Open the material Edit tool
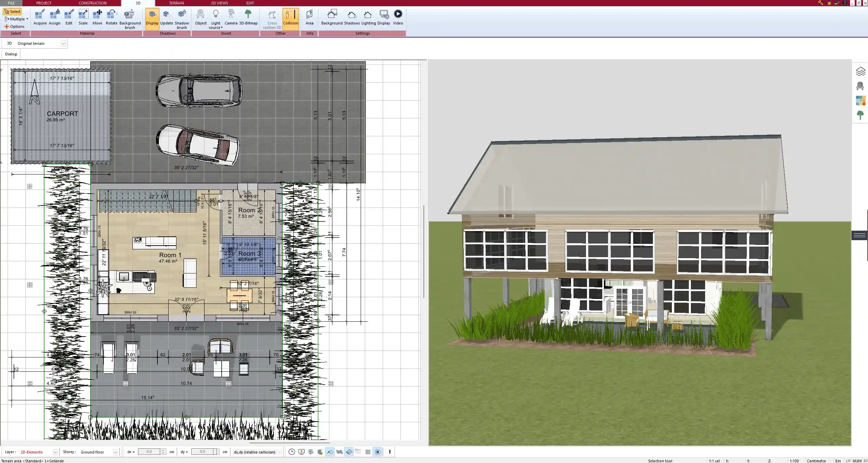Screen dimensions: 868x463 (69, 17)
